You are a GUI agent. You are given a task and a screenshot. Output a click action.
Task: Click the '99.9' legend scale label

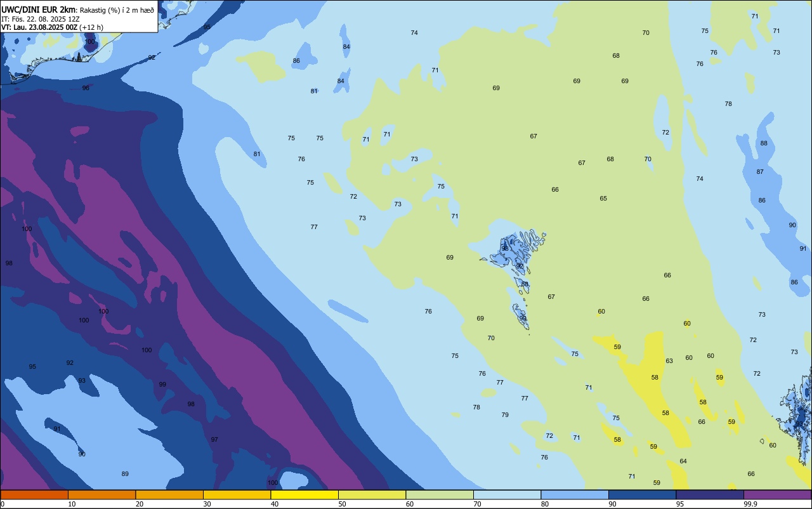[x=750, y=504]
